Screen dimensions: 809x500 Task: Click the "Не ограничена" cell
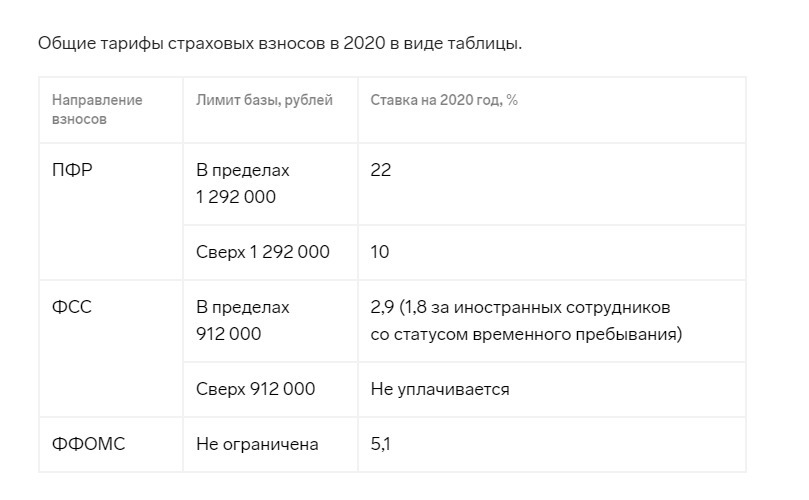(x=257, y=444)
